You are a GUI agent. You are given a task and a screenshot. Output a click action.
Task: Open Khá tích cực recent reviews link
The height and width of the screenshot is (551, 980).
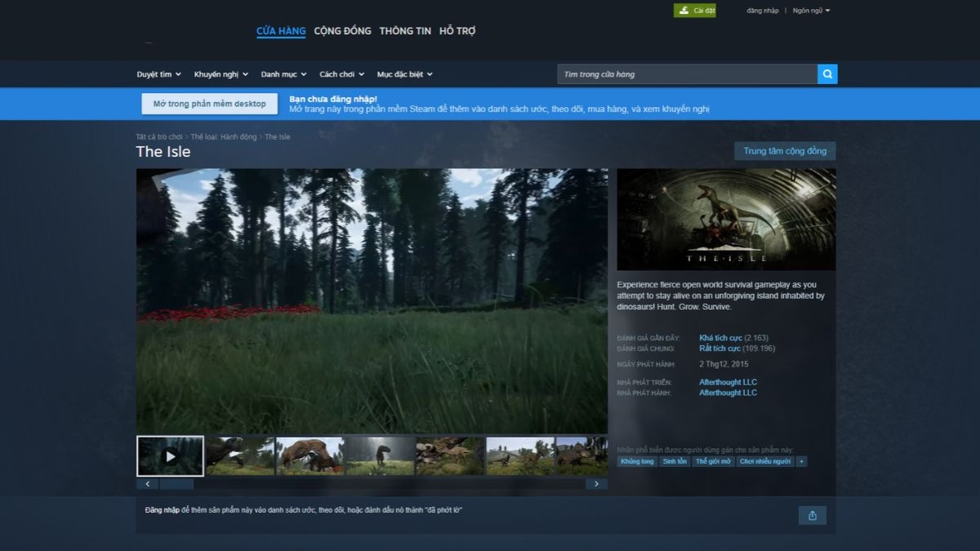[720, 338]
